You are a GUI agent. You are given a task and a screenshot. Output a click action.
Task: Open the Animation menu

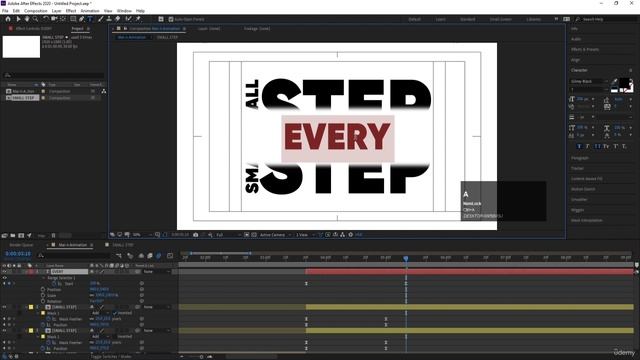point(90,11)
